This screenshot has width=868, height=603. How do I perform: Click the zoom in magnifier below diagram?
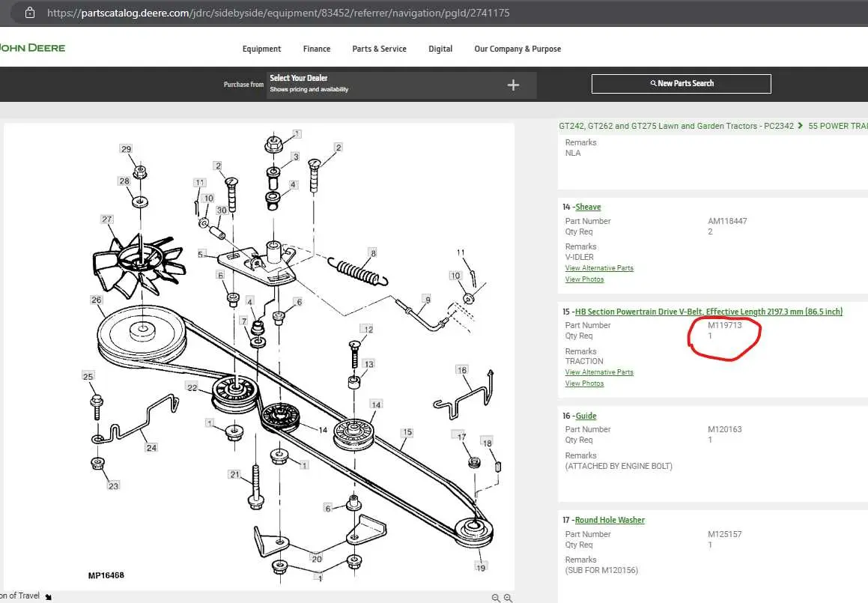coord(508,598)
